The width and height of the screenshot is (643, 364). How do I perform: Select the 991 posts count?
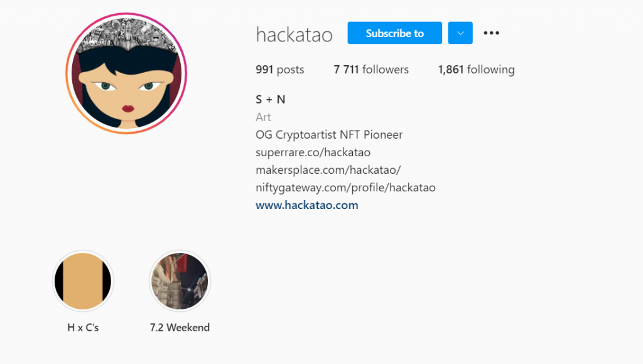(279, 70)
